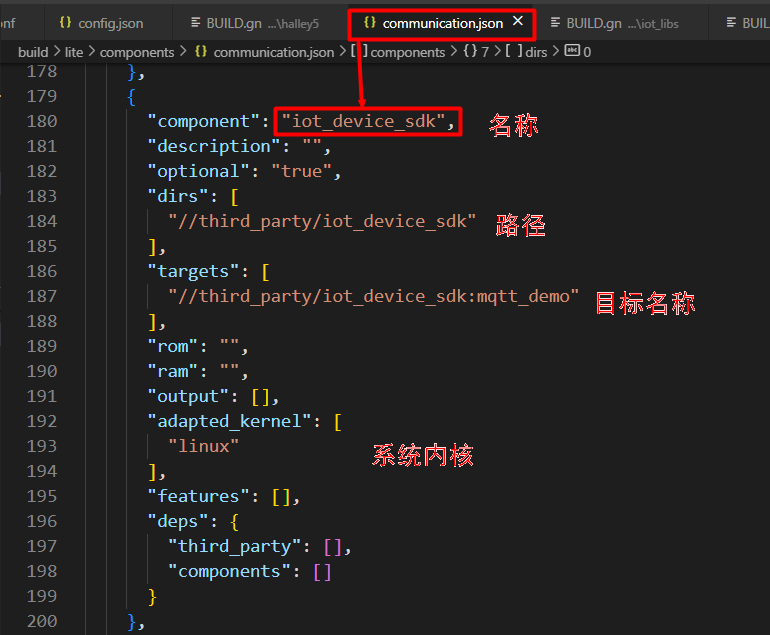770x635 pixels.
Task: Click the iot_device_sdk component value
Action: 368,121
